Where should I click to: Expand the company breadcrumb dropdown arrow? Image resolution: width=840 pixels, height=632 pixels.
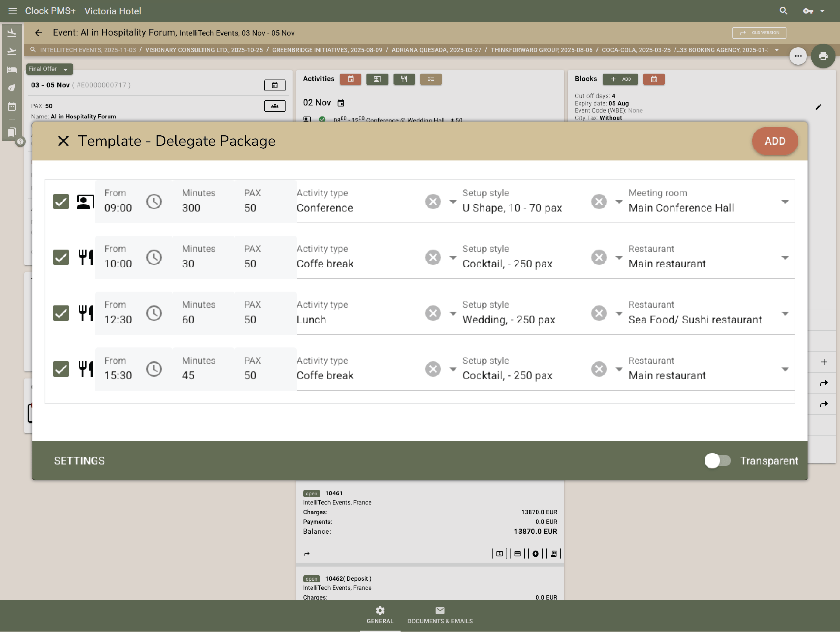coord(776,50)
